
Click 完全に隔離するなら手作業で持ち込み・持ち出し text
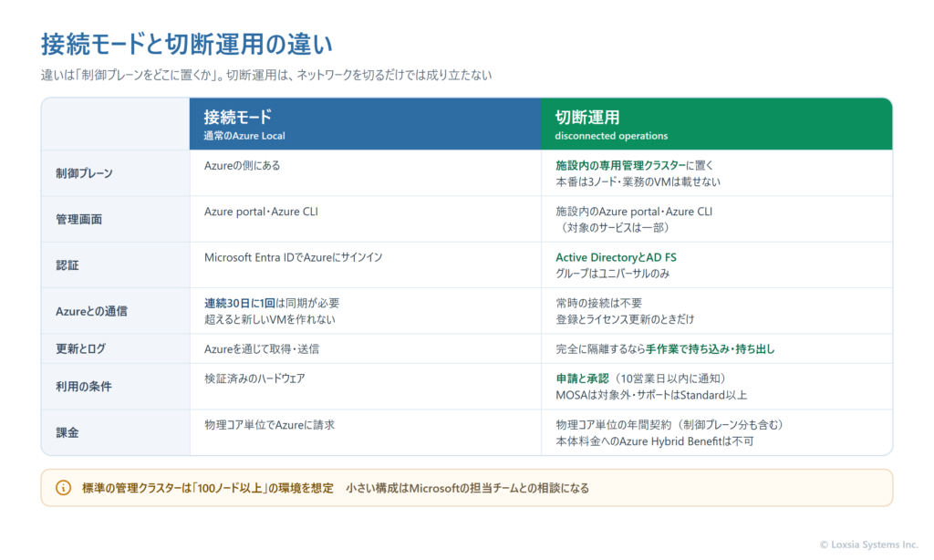coord(665,349)
